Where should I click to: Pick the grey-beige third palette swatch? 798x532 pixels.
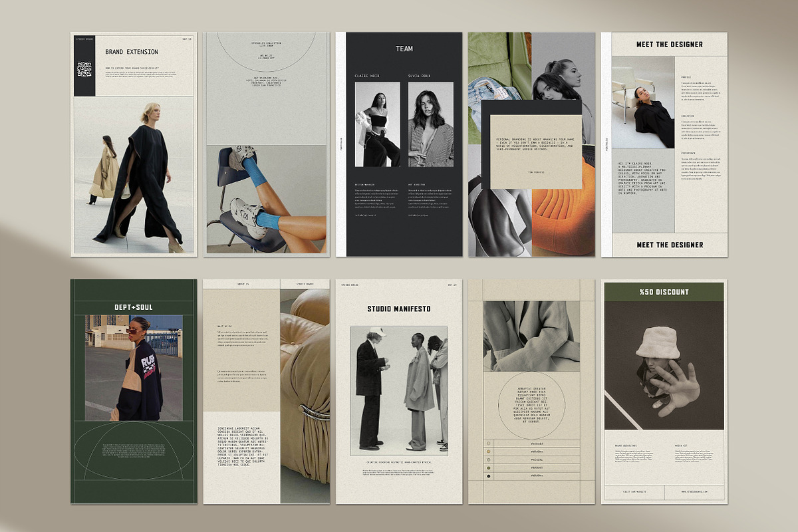tap(488, 459)
